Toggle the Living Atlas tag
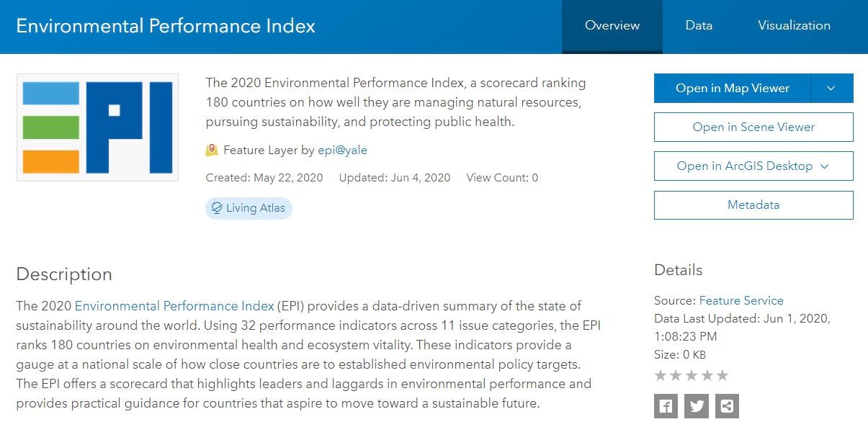The image size is (868, 427). (x=249, y=208)
